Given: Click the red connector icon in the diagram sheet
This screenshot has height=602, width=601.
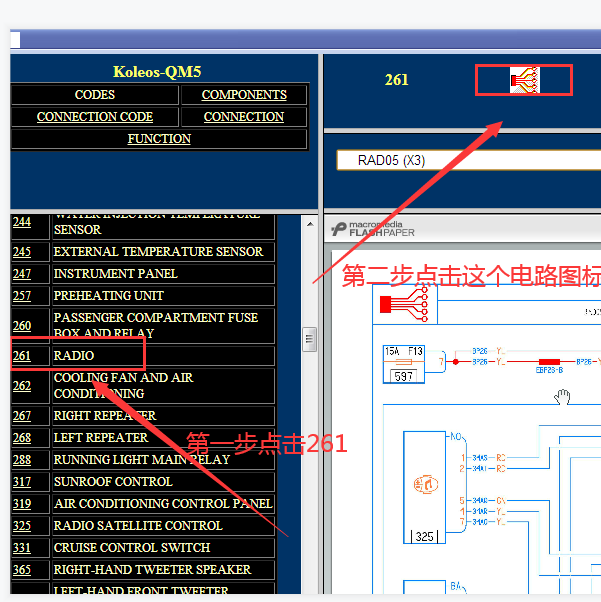Looking at the screenshot, I should [404, 305].
